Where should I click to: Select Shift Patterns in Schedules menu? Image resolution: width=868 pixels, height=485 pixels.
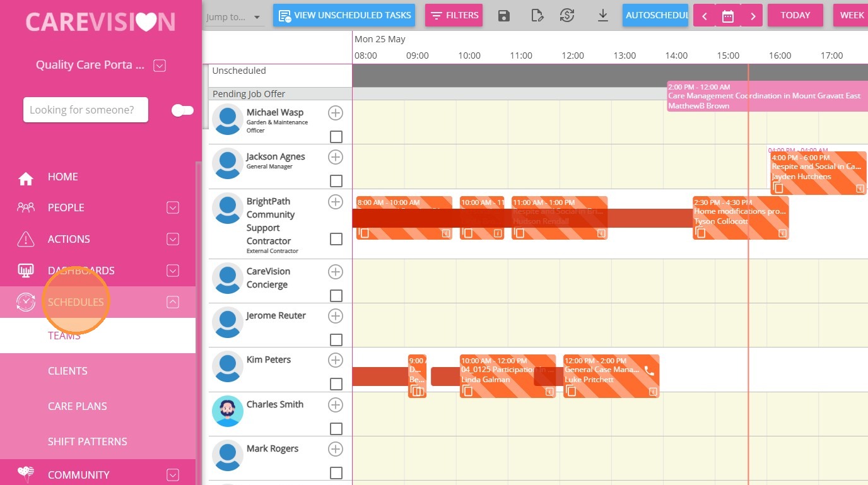88,441
